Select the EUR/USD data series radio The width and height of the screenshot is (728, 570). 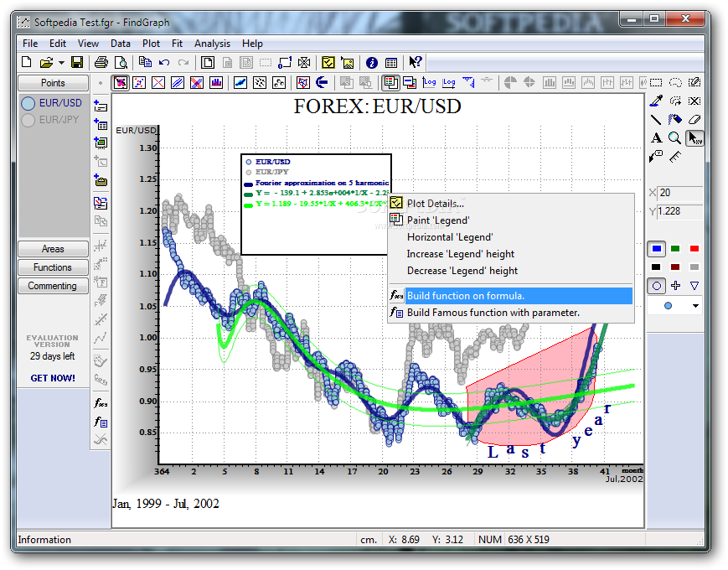(x=28, y=103)
